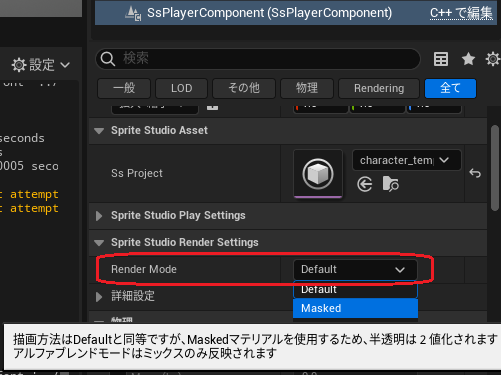Viewport: 501px width, 375px height.
Task: Collapse the Sprite Studio Asset section
Action: (99, 131)
